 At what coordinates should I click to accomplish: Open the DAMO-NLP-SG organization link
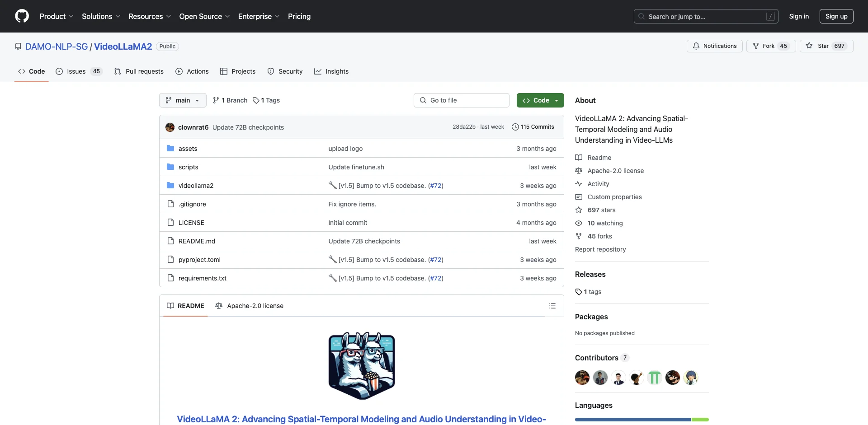pos(57,47)
